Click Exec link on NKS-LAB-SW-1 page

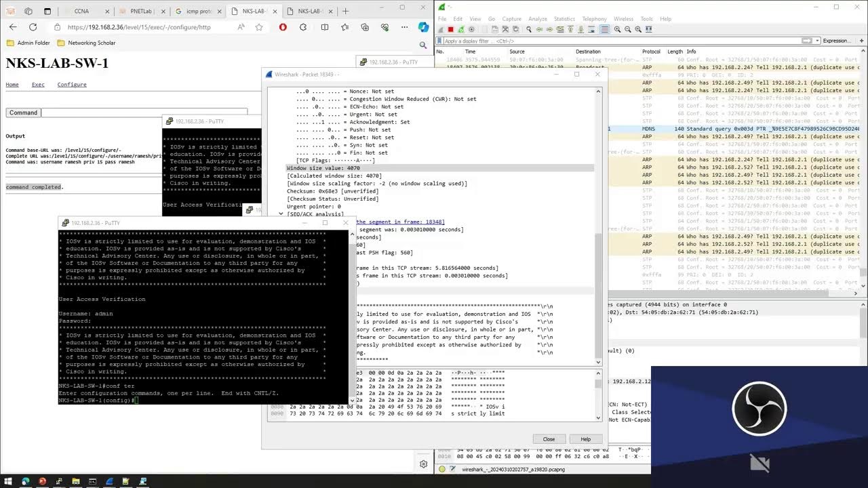tap(38, 85)
